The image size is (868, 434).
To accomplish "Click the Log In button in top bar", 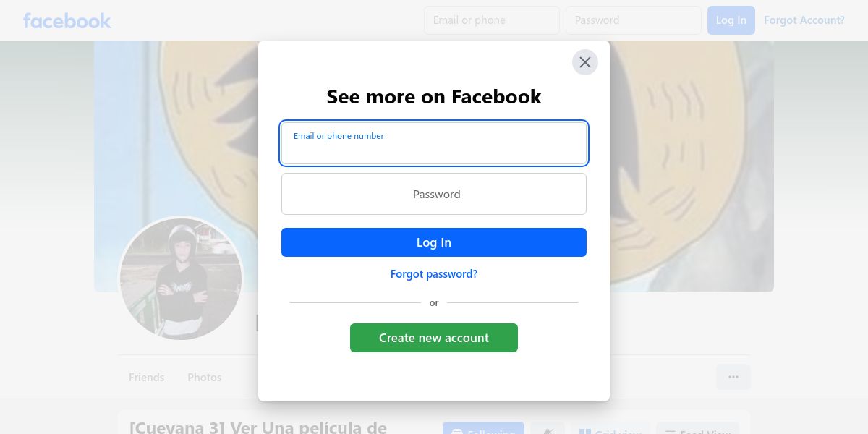I will tap(731, 20).
